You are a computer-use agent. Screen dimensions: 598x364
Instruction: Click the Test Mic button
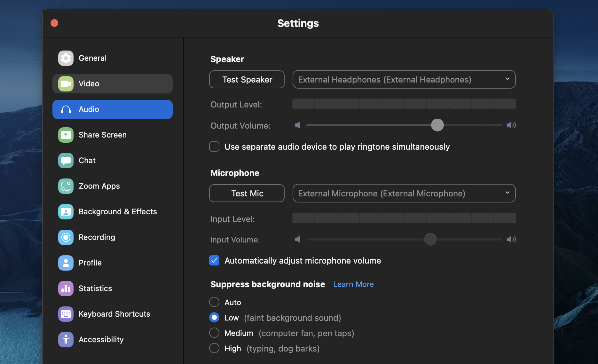coord(247,194)
